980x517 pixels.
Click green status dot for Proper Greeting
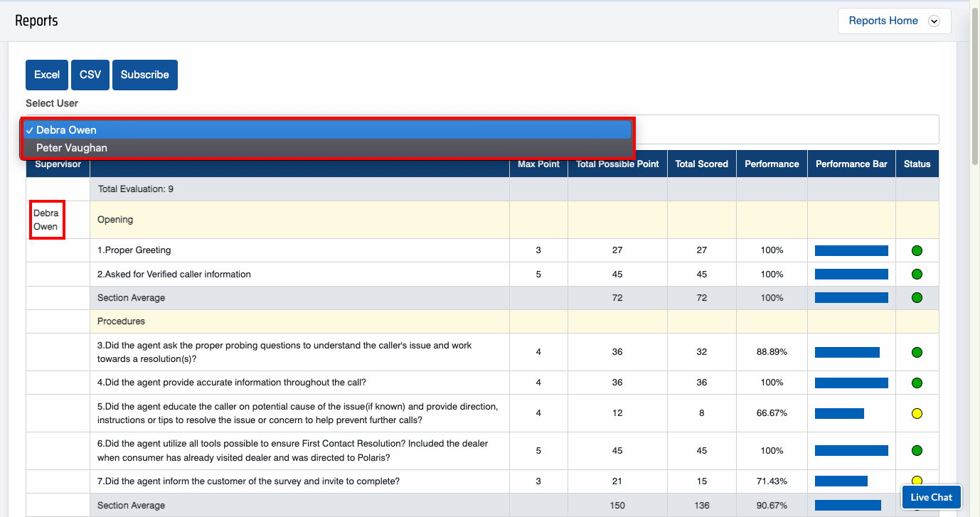pyautogui.click(x=917, y=250)
